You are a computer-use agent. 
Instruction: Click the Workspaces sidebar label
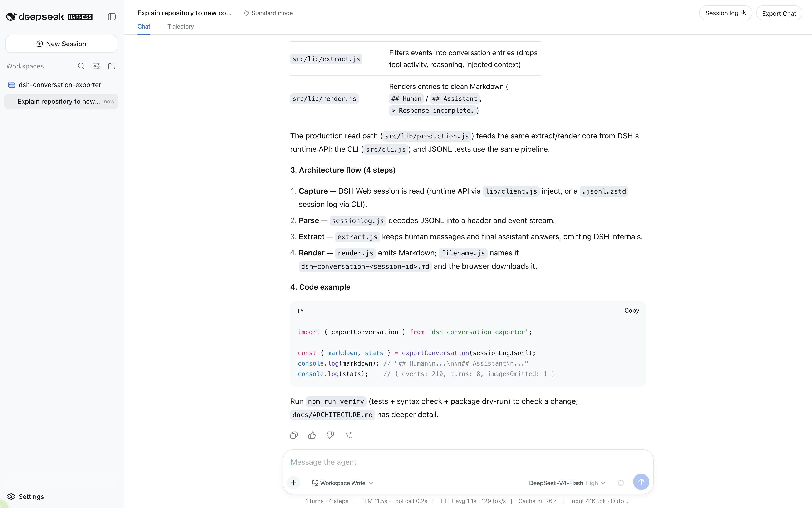25,66
